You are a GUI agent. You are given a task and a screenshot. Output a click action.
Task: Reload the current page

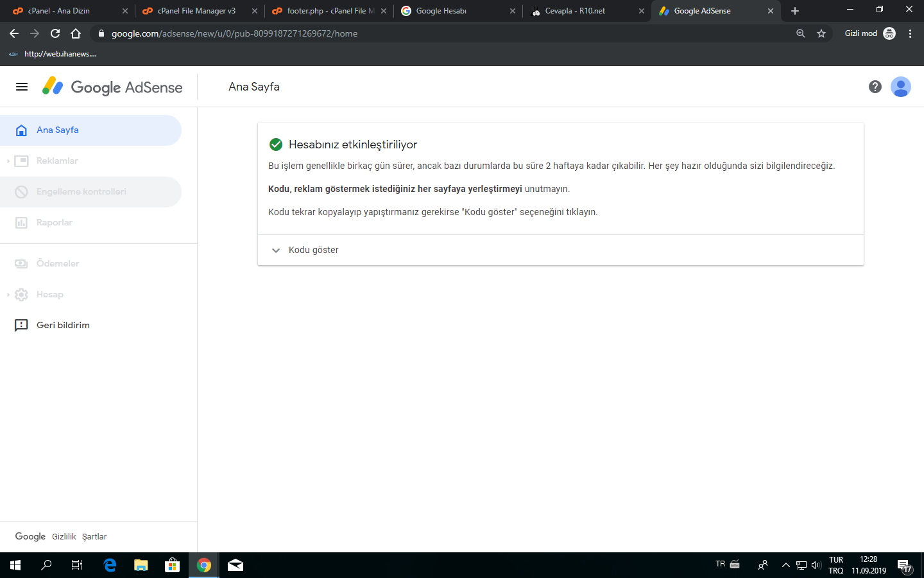(x=55, y=33)
